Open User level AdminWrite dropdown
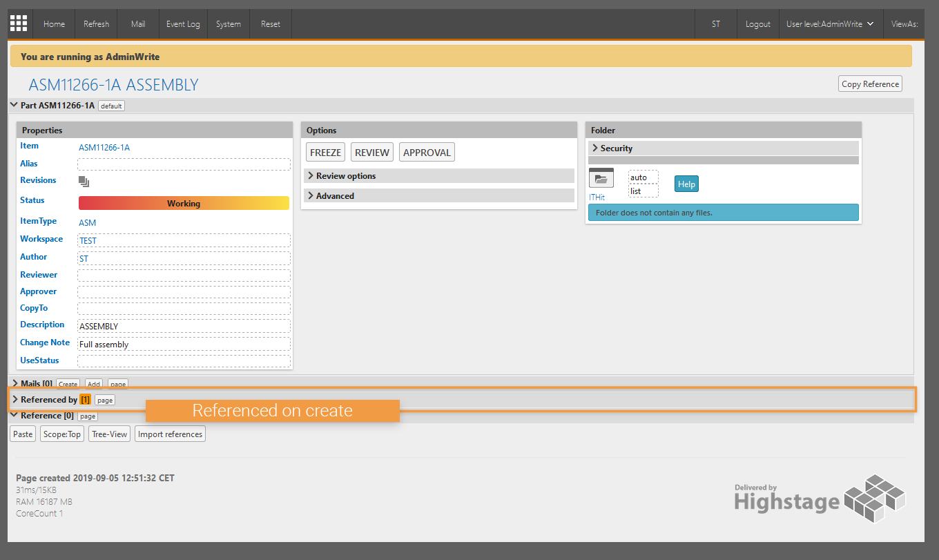The image size is (939, 560). [x=831, y=23]
